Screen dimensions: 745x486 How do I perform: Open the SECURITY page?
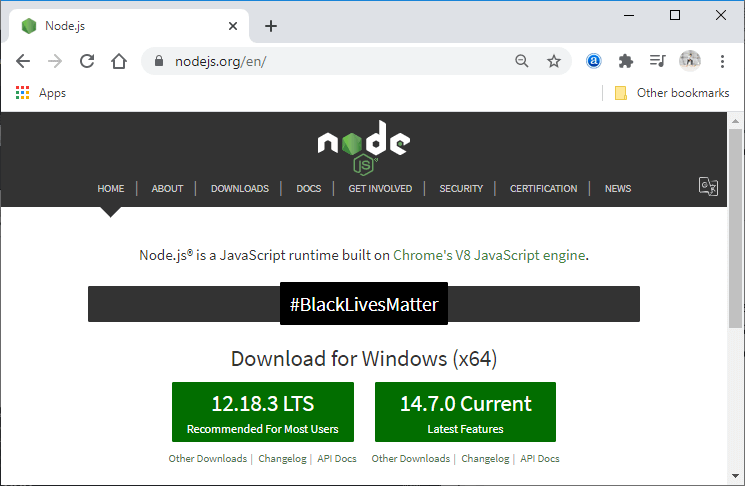pyautogui.click(x=461, y=189)
